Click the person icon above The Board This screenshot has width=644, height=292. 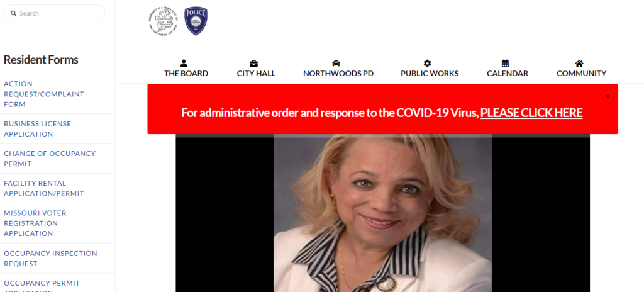(184, 64)
